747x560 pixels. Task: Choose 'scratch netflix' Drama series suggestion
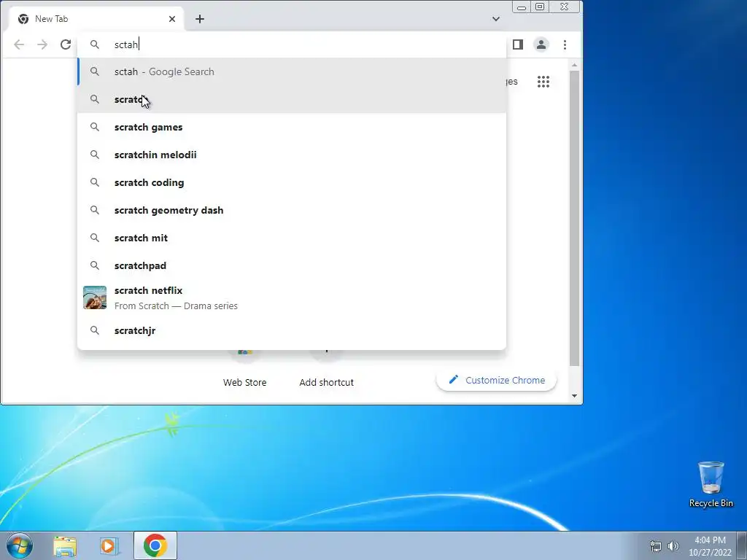pyautogui.click(x=292, y=298)
